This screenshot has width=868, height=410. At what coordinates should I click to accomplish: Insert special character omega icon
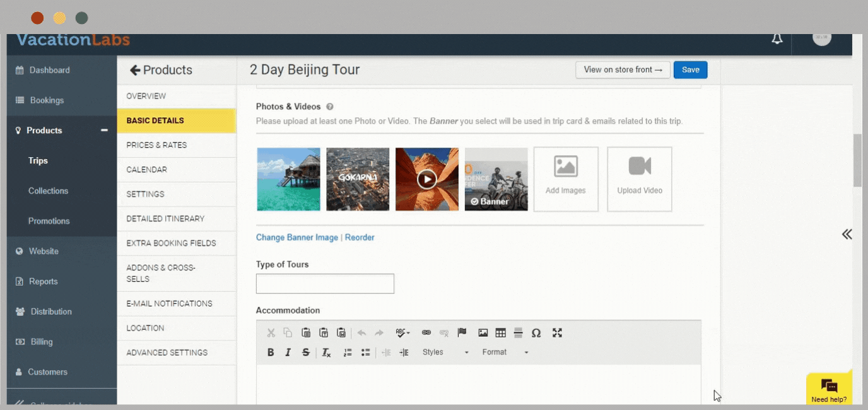click(536, 333)
